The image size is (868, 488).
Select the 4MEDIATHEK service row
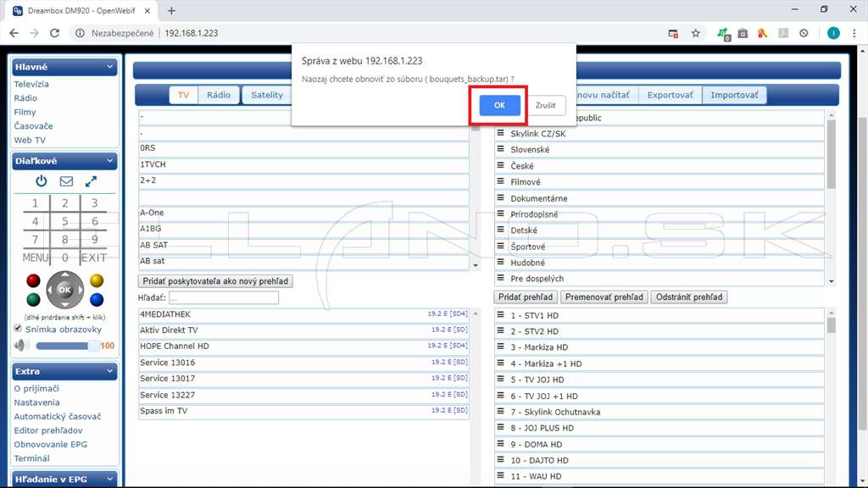coord(303,313)
